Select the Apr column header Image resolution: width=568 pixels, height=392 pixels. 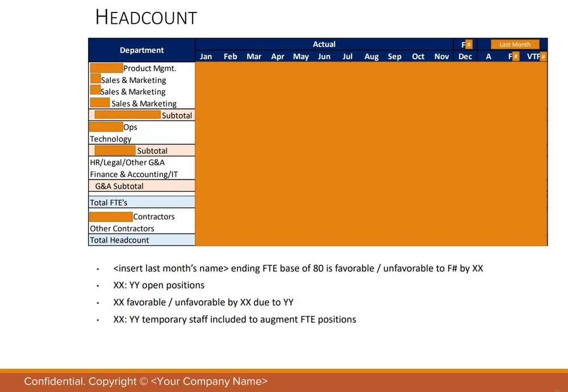(278, 56)
